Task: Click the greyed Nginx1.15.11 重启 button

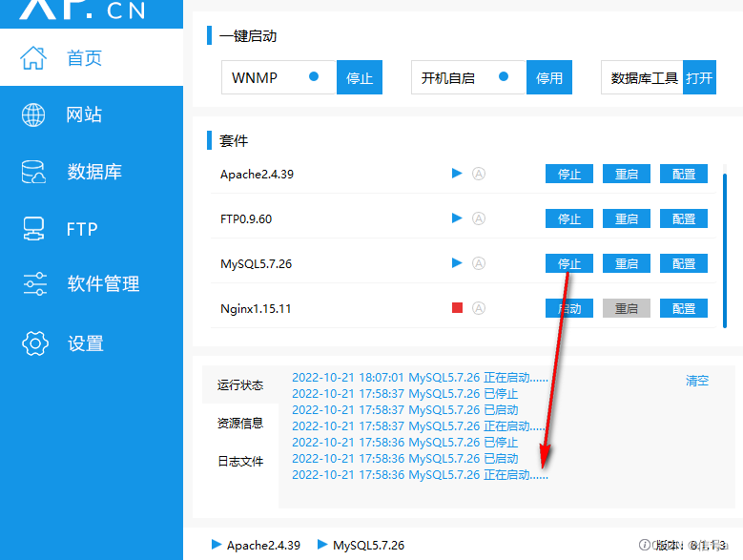Action: point(627,308)
